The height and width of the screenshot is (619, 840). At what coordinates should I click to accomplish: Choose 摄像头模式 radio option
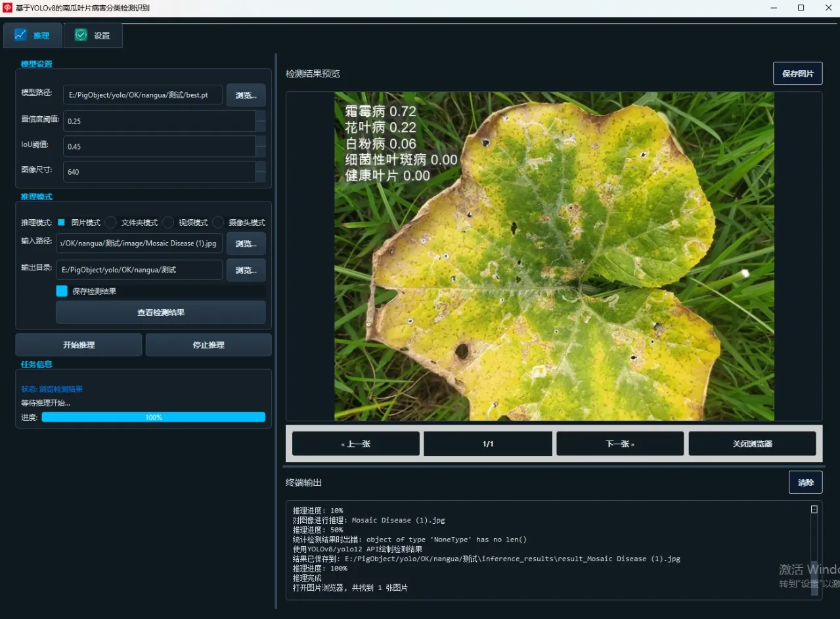coord(218,223)
